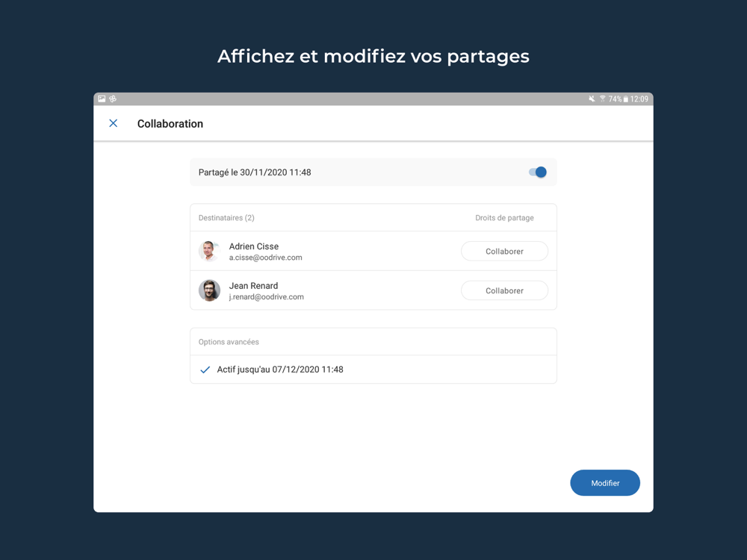The image size is (747, 560).
Task: Tap the Wi-Fi icon in status bar
Action: pyautogui.click(x=602, y=99)
